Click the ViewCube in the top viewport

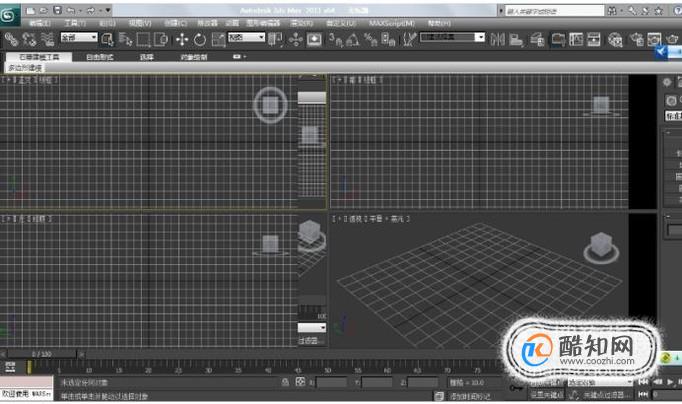coord(270,105)
